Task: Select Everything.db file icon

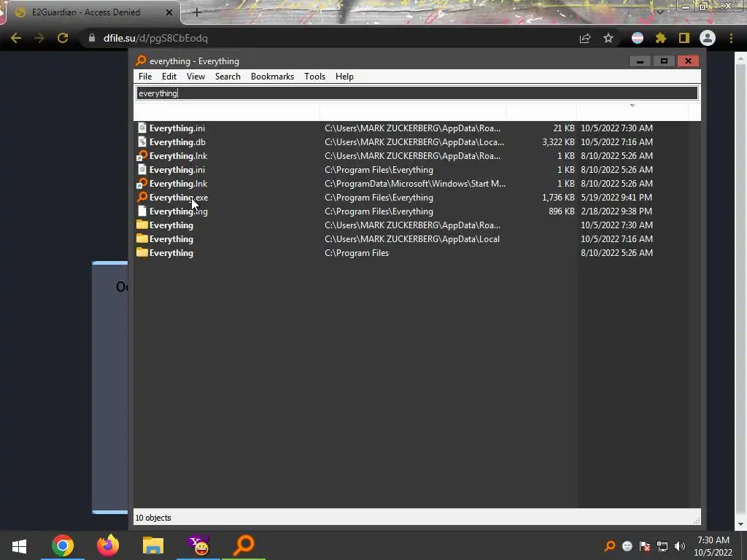Action: [142, 141]
